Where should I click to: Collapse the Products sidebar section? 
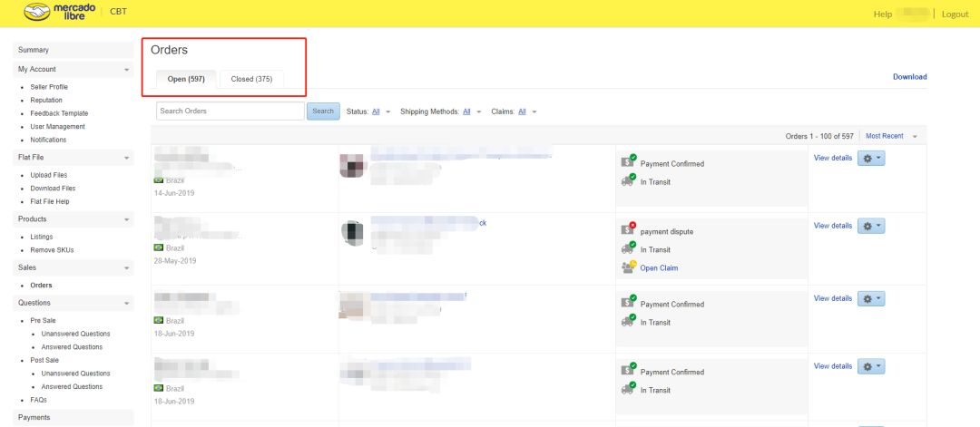(x=127, y=219)
